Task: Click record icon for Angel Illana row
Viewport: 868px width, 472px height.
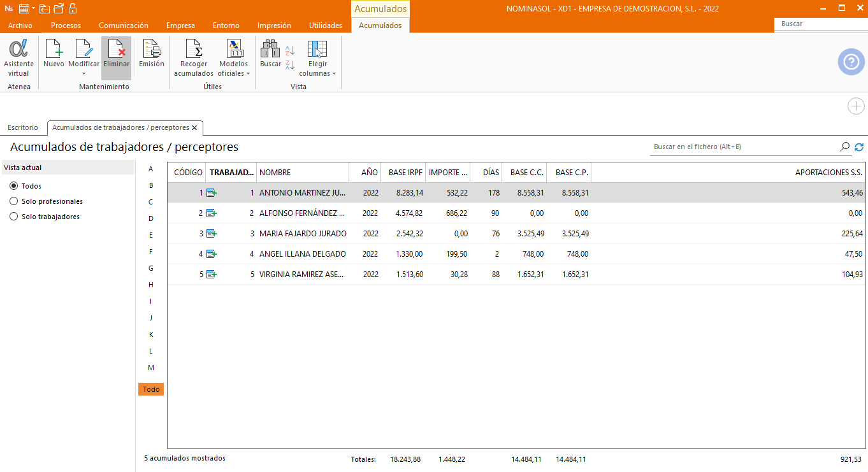Action: click(212, 254)
